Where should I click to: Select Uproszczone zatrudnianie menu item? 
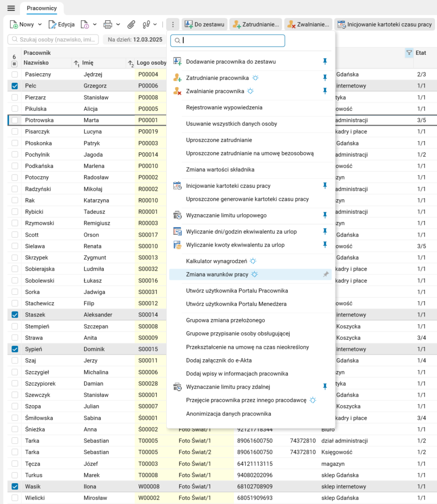tap(219, 140)
